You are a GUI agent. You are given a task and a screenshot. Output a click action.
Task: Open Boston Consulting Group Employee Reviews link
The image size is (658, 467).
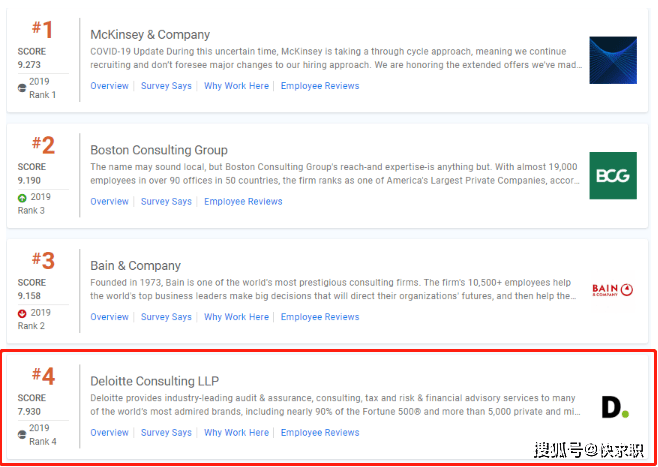coord(243,201)
